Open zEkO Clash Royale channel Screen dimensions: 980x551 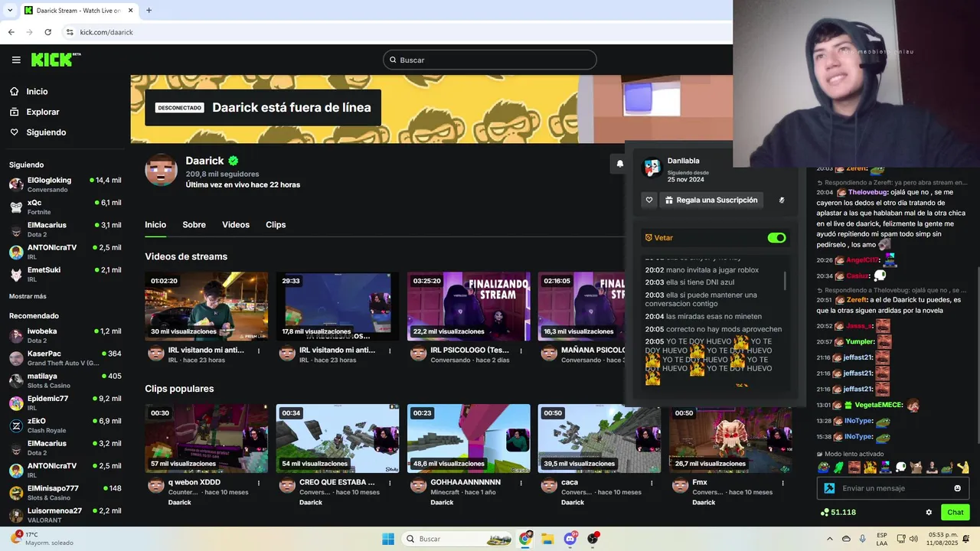(65, 425)
